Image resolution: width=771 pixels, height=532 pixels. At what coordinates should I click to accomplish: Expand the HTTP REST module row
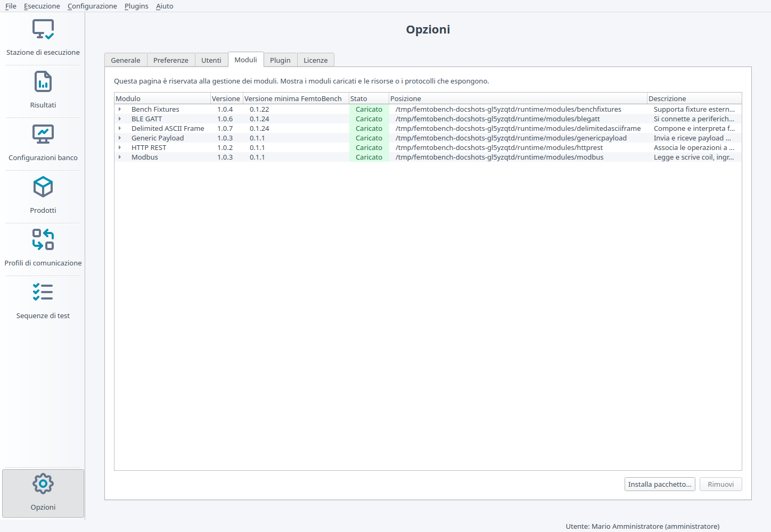[x=120, y=147]
